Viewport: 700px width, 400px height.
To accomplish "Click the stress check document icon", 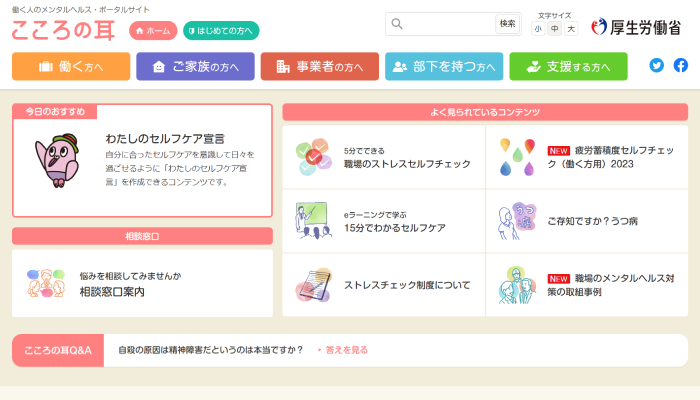I will pyautogui.click(x=313, y=285).
